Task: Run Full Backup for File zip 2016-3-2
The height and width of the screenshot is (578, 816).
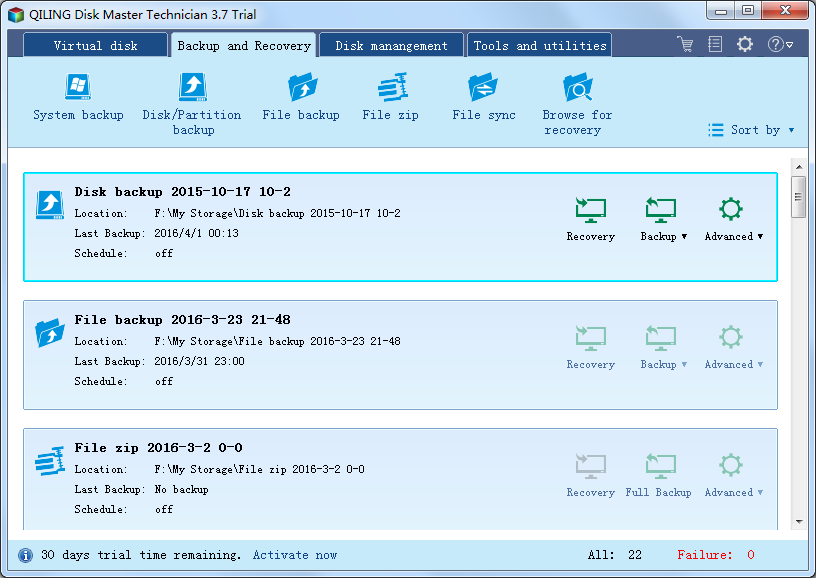Action: pos(658,476)
